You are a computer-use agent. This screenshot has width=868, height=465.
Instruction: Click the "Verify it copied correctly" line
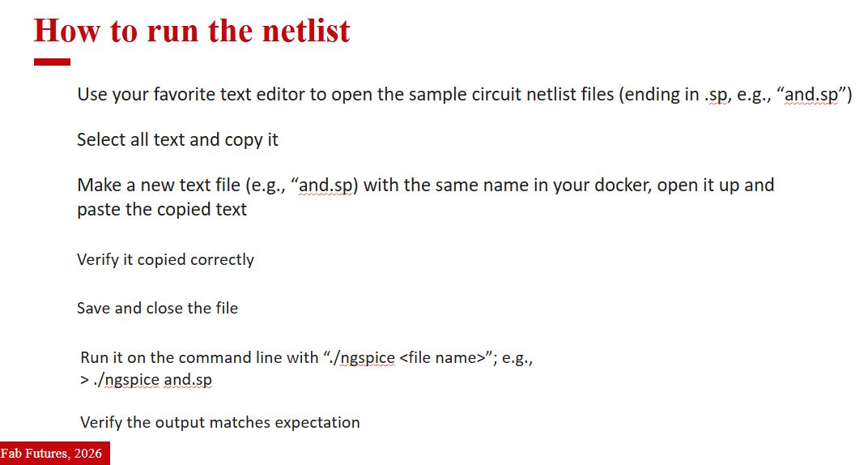pyautogui.click(x=165, y=259)
